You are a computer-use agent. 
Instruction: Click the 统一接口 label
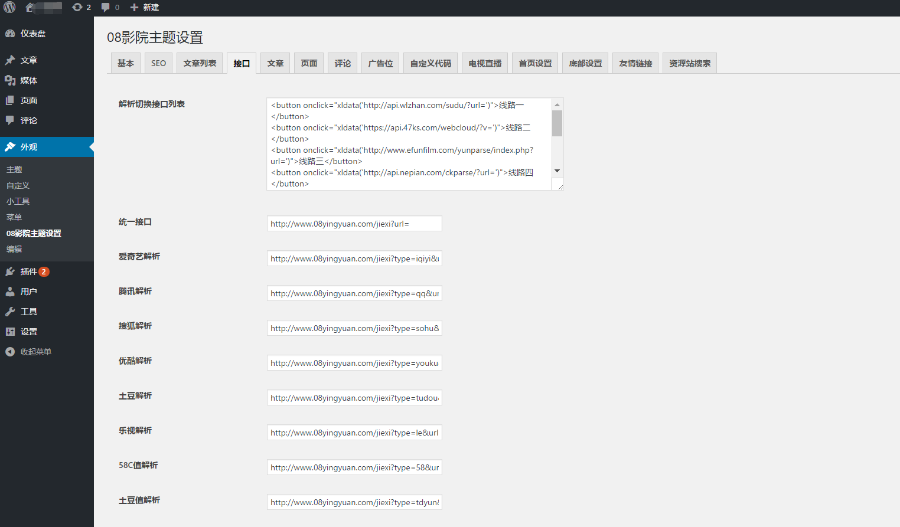[x=135, y=222]
